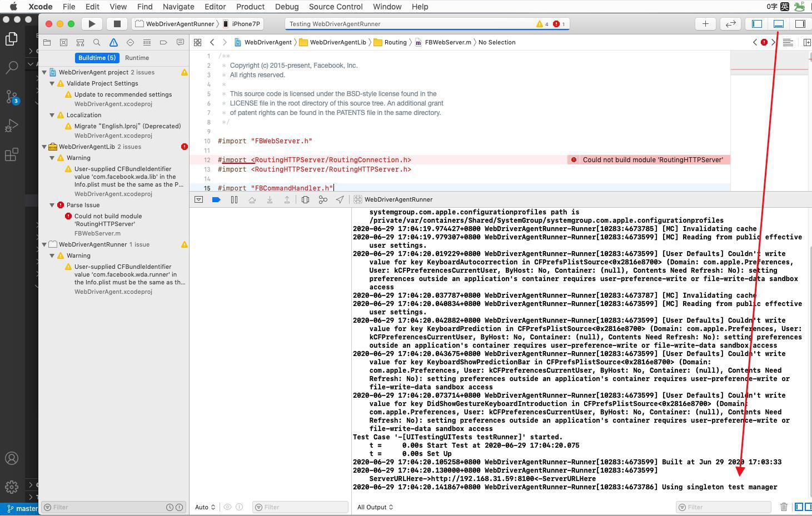
Task: Jump to the next issue
Action: click(x=773, y=42)
